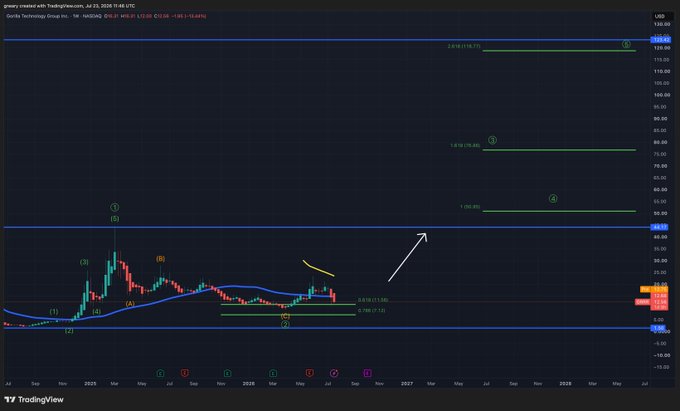Click the red GRRR last price tag
The image size is (680, 411).
651,302
